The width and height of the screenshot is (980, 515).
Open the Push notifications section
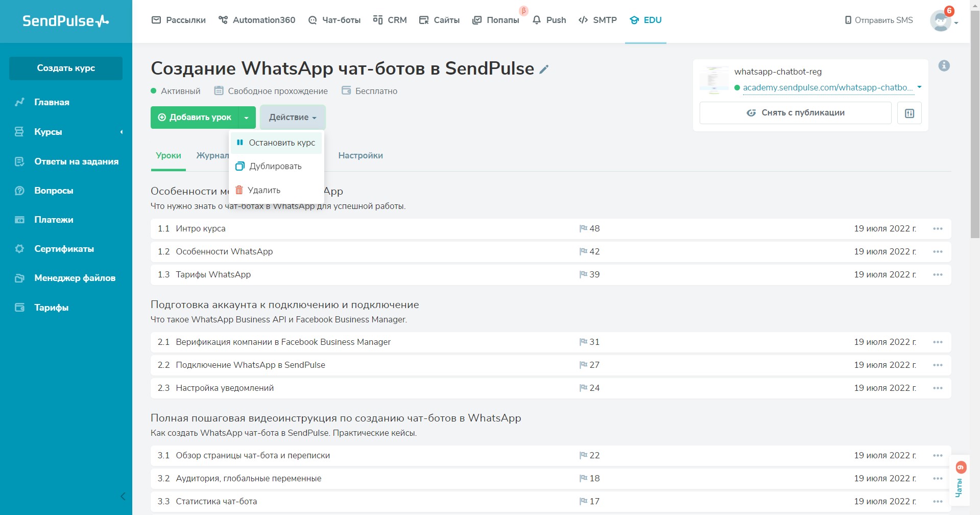(x=549, y=20)
